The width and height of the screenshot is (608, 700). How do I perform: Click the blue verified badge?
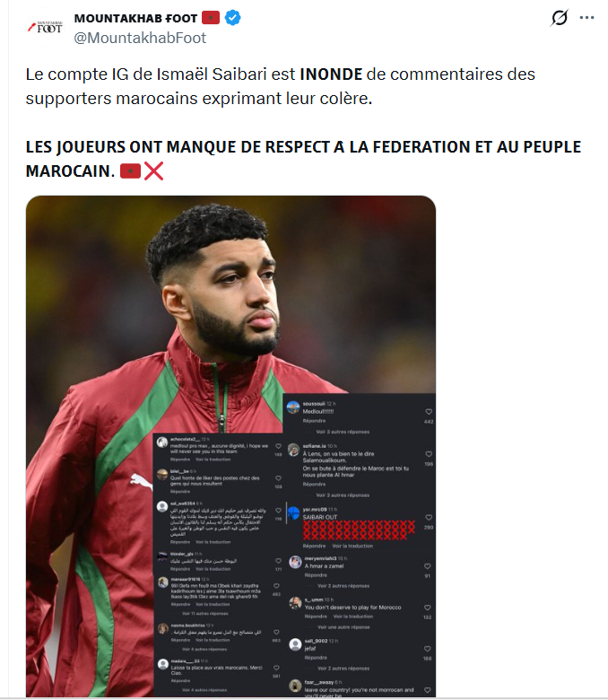pos(232,18)
